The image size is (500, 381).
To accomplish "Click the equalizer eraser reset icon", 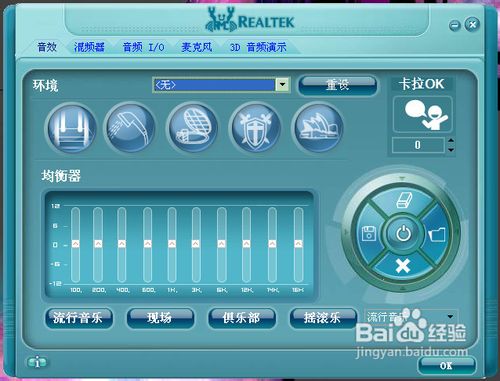I will click(403, 200).
